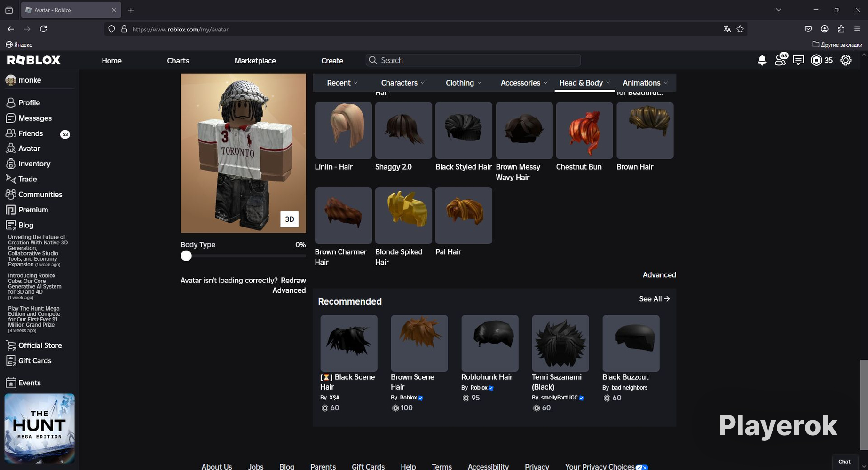This screenshot has height=470, width=868.
Task: Open the settings gear icon
Action: click(x=846, y=60)
